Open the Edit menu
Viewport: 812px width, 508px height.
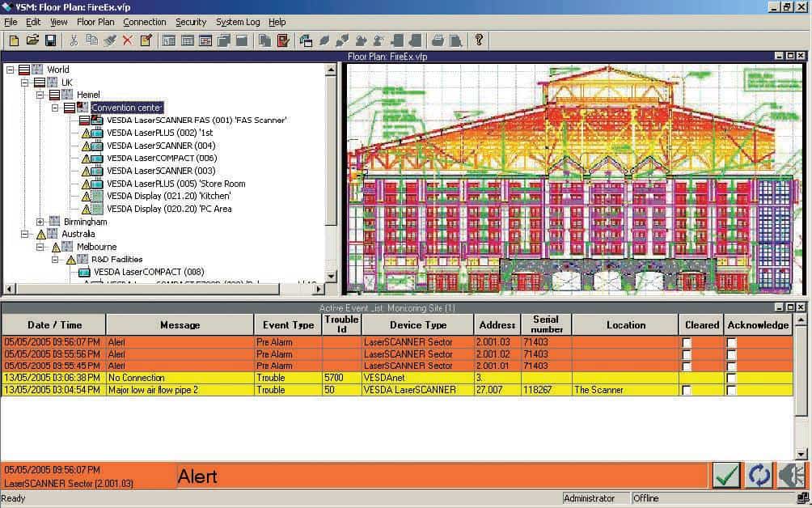point(33,23)
